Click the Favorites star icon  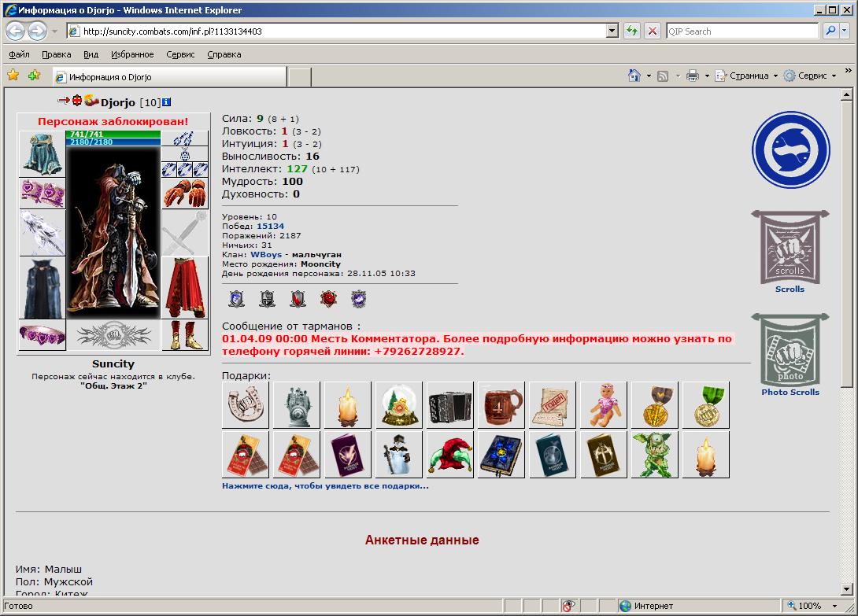coord(13,76)
